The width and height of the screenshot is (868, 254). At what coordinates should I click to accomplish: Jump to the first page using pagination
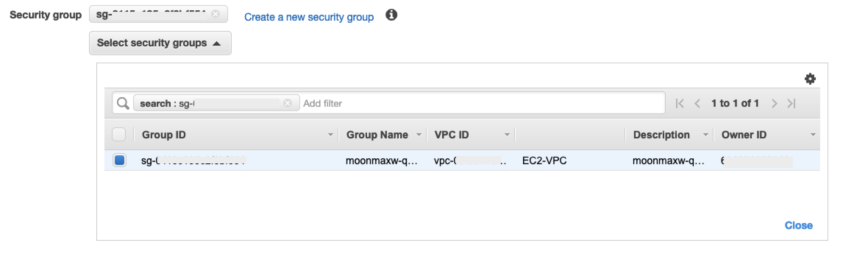pos(680,103)
